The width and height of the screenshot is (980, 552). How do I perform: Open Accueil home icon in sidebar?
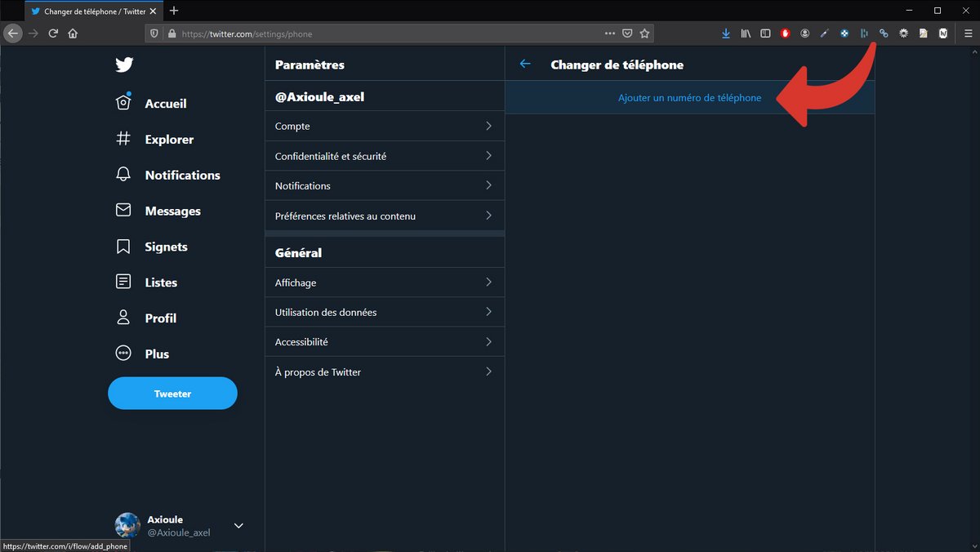pyautogui.click(x=123, y=103)
